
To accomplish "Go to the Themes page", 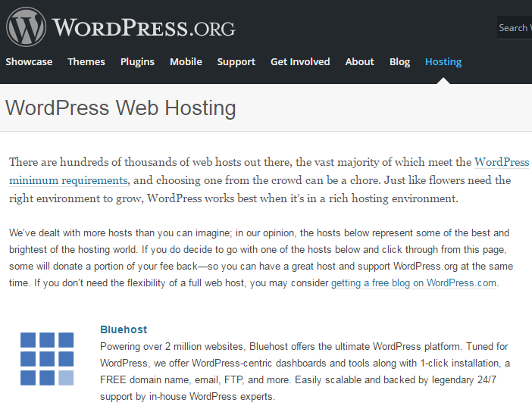I will click(86, 61).
